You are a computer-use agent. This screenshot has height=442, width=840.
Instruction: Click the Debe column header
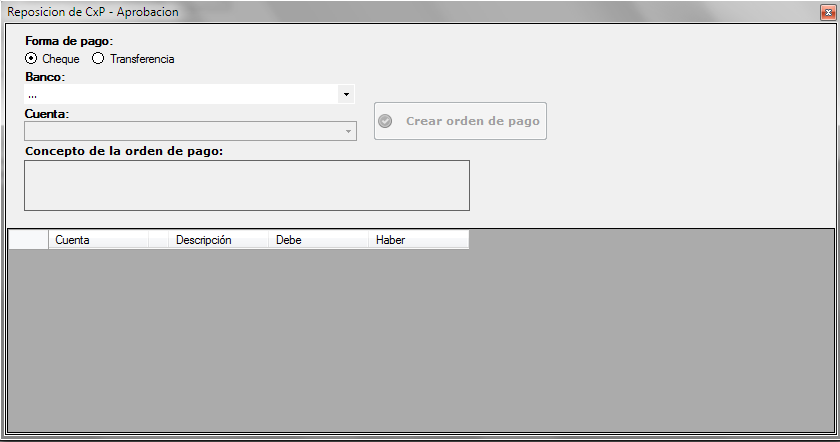[318, 240]
